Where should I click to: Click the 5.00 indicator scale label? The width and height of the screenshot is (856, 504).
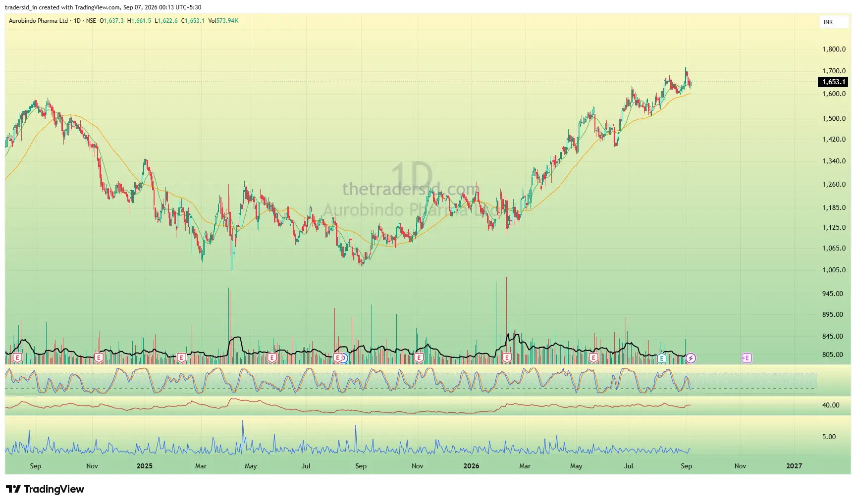coord(829,437)
